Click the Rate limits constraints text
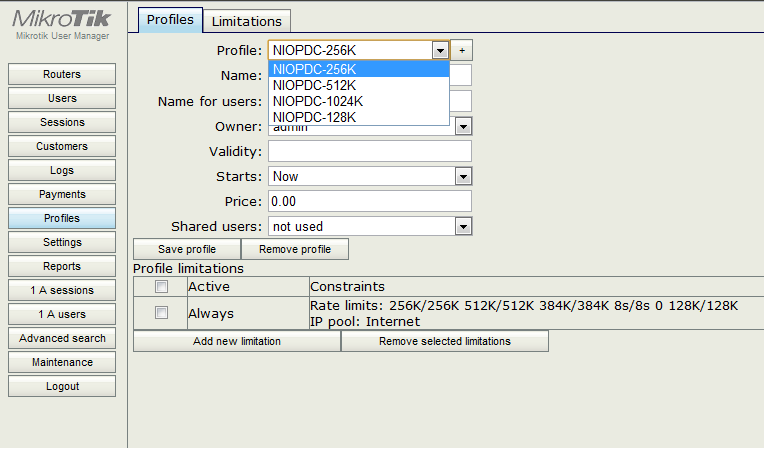The height and width of the screenshot is (452, 767). (x=524, y=306)
